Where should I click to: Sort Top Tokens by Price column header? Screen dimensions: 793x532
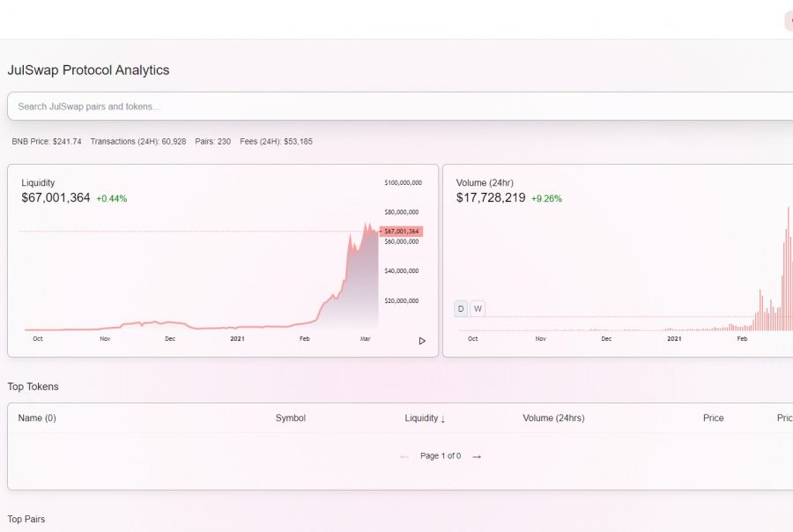point(713,418)
